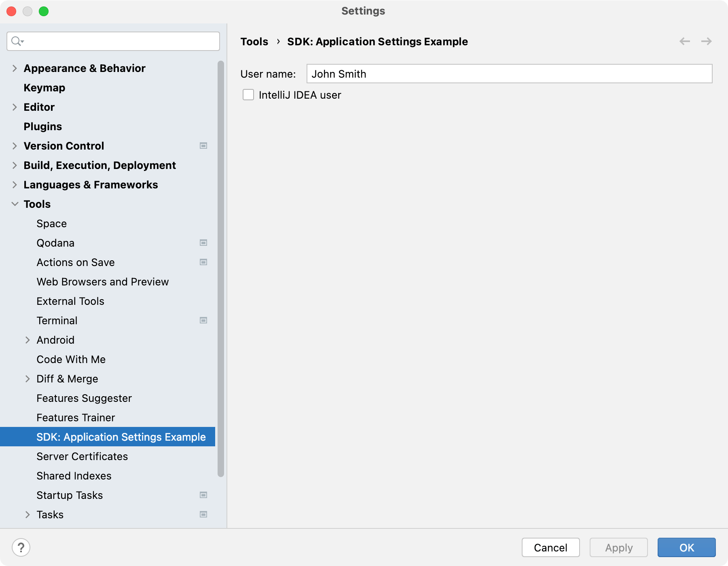Click the Apply button
The image size is (728, 566).
point(618,547)
